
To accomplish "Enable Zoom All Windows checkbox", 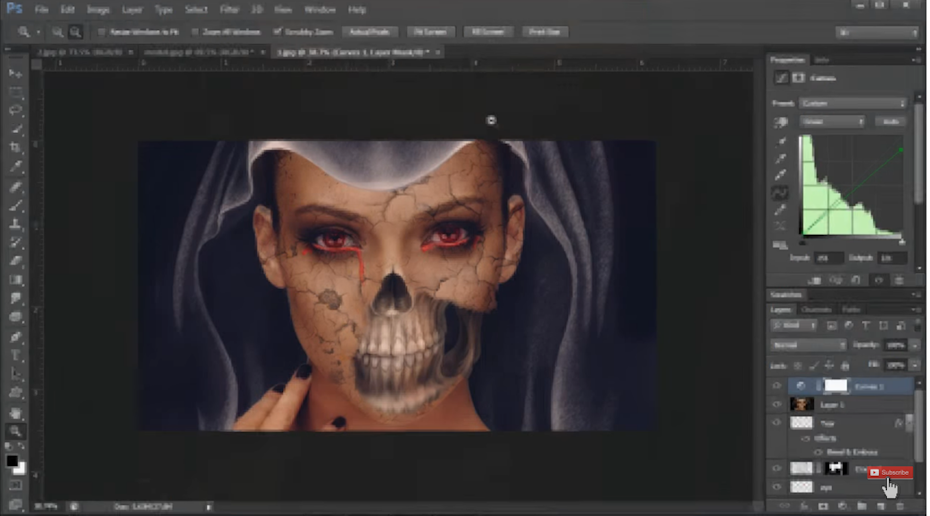I will click(x=195, y=32).
